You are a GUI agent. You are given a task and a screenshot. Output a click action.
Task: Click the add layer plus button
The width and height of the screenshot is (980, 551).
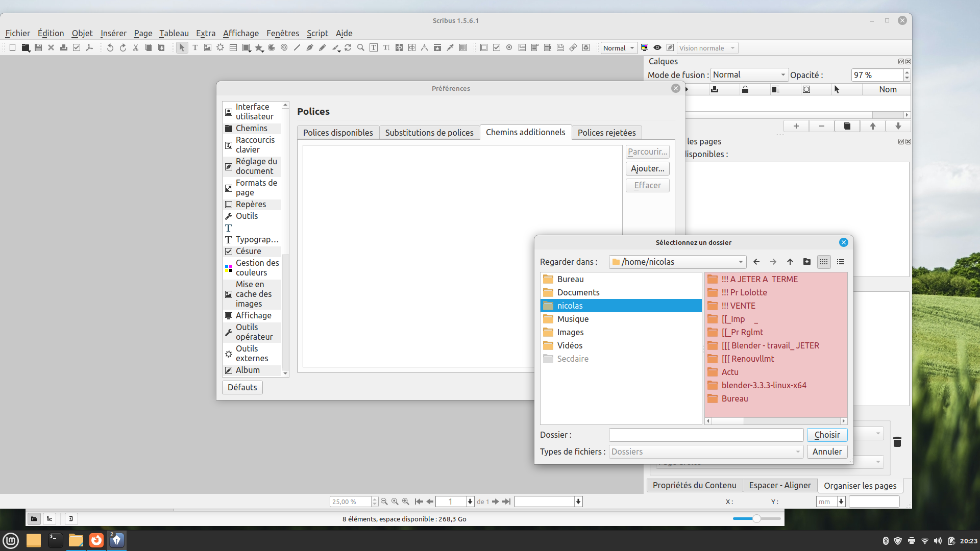(x=796, y=127)
